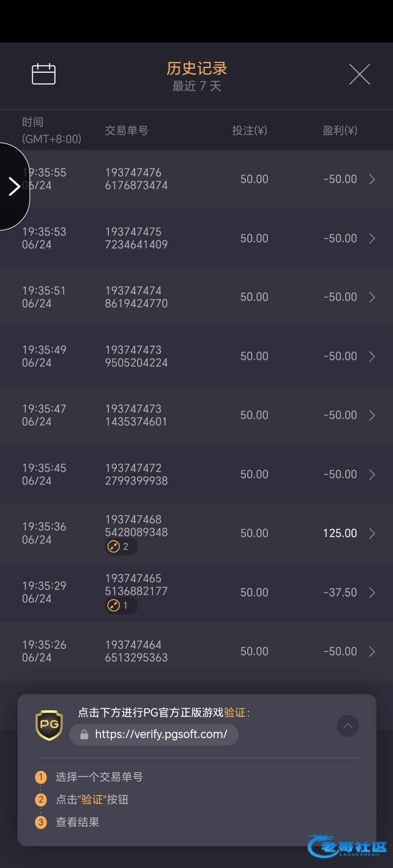Click the lock icon beside verify URL
The width and height of the screenshot is (393, 868).
tap(84, 735)
